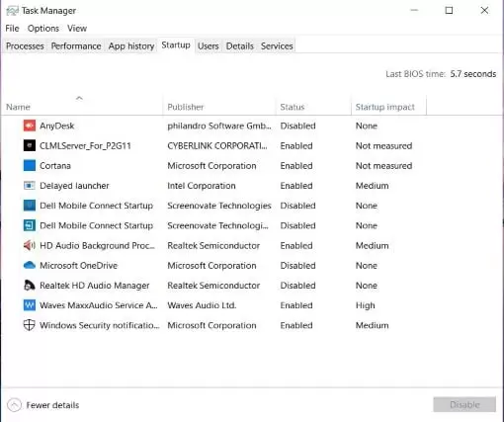This screenshot has height=422, width=504.
Task: Click Disabled status of AnyDesk
Action: [x=297, y=126]
